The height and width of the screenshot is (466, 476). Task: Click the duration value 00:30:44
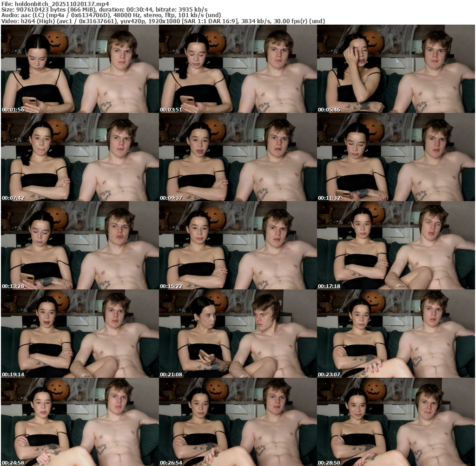tap(140, 9)
